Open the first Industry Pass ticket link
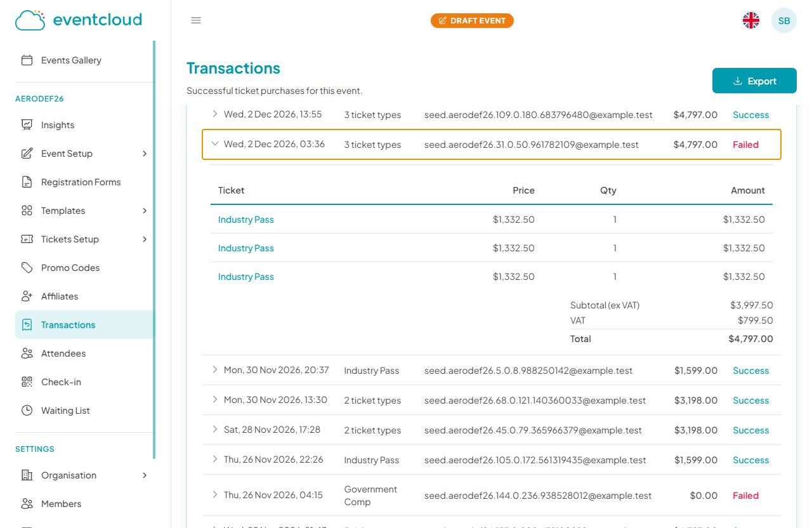812x528 pixels. click(246, 220)
